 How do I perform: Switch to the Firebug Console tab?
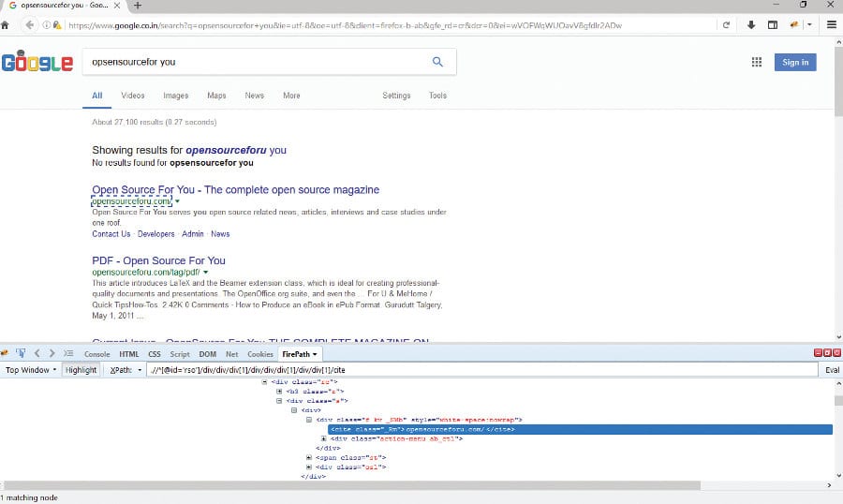(97, 354)
